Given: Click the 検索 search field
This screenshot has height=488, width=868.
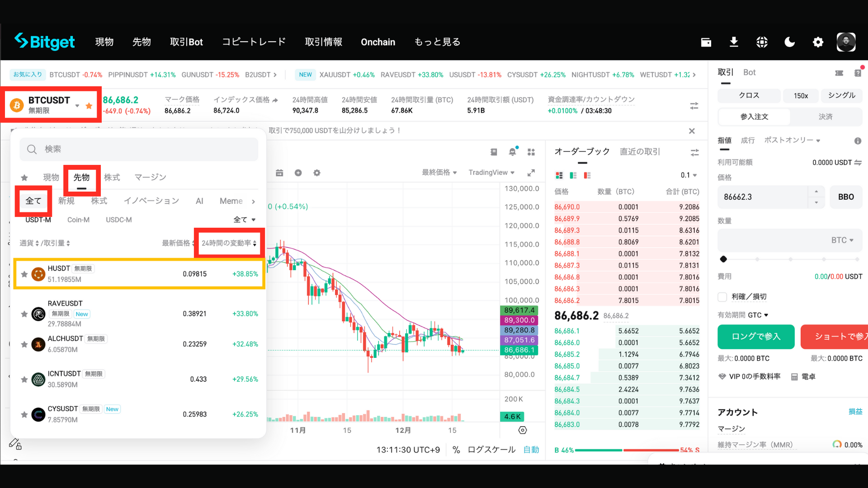Looking at the screenshot, I should click(x=139, y=149).
